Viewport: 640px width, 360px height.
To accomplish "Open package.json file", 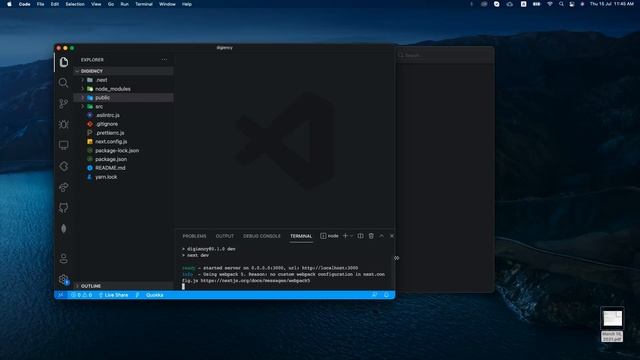I will point(123,160).
